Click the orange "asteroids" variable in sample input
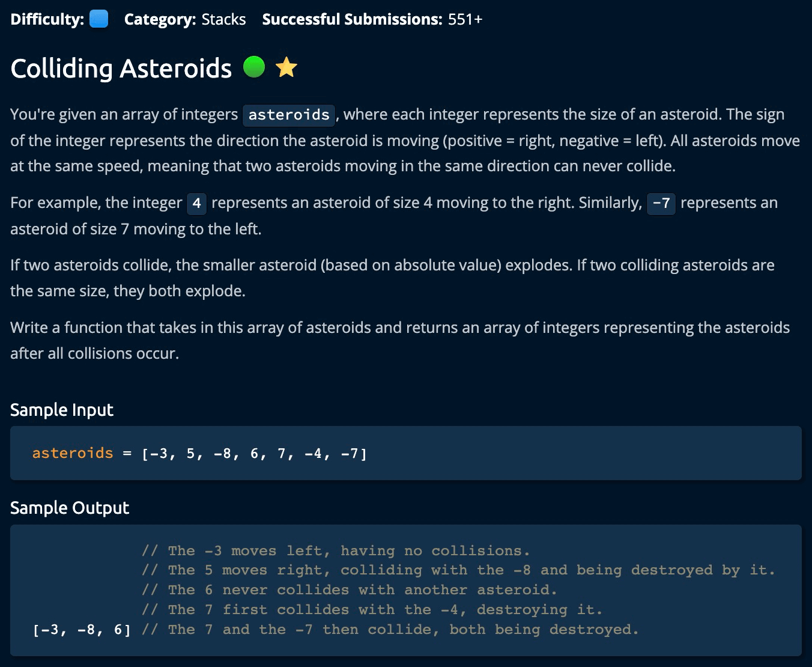The height and width of the screenshot is (667, 812). (x=73, y=453)
